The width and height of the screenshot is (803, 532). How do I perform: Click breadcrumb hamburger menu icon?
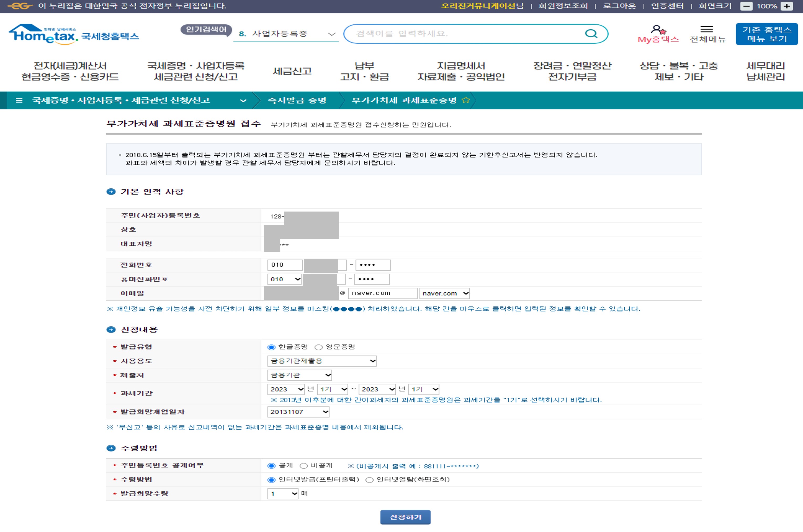(x=19, y=101)
